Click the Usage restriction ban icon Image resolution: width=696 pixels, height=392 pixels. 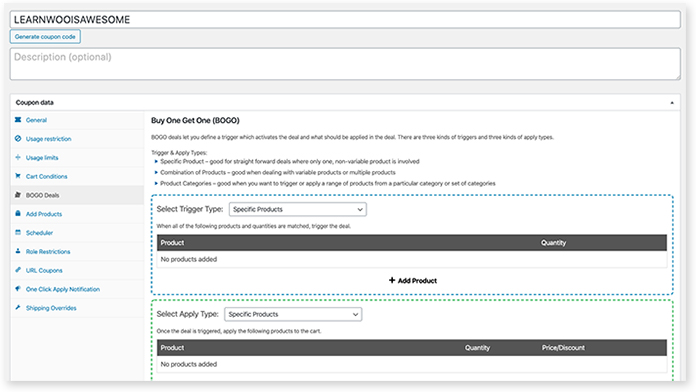click(x=18, y=139)
